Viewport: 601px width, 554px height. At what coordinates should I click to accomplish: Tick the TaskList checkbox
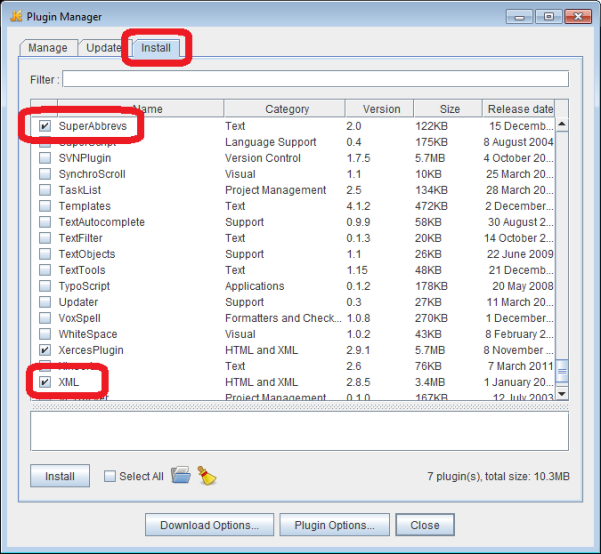point(45,190)
